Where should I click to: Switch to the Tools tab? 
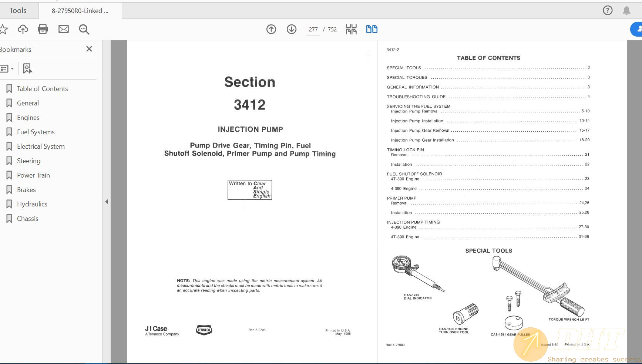[19, 10]
